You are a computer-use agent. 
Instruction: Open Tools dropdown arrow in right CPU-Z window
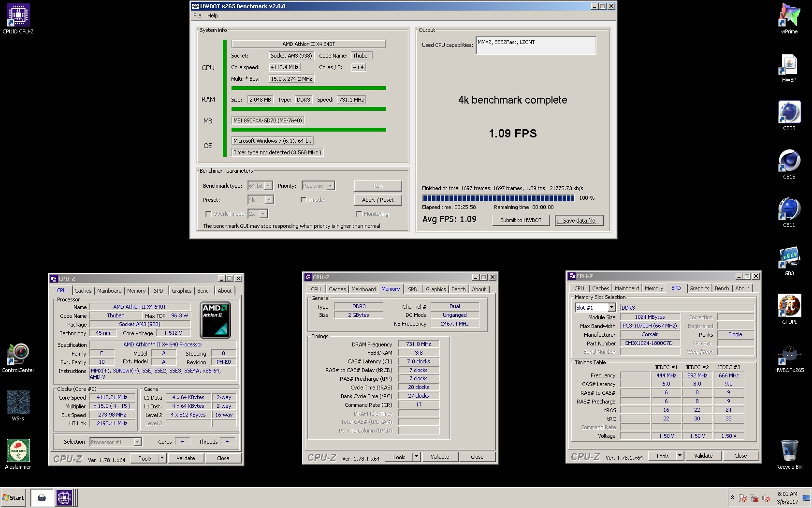tap(680, 456)
